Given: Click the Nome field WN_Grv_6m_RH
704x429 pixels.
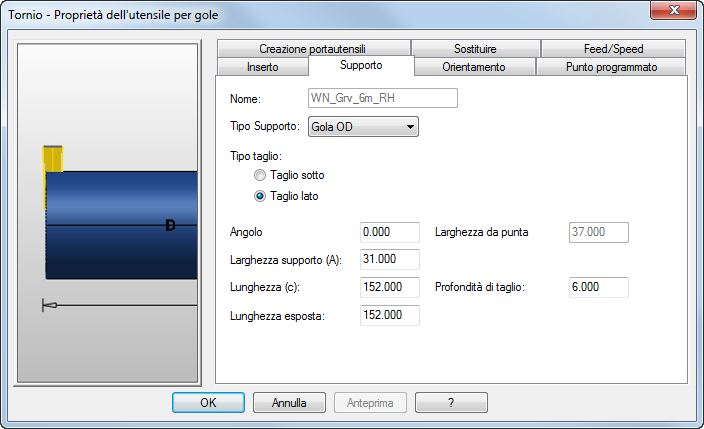Looking at the screenshot, I should [x=383, y=98].
